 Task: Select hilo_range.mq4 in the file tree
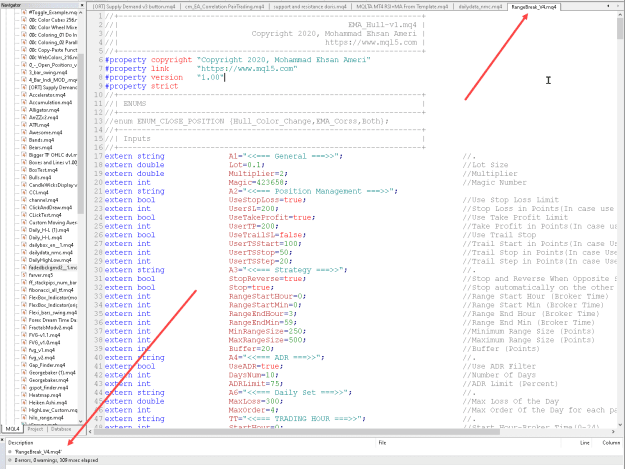click(x=46, y=418)
